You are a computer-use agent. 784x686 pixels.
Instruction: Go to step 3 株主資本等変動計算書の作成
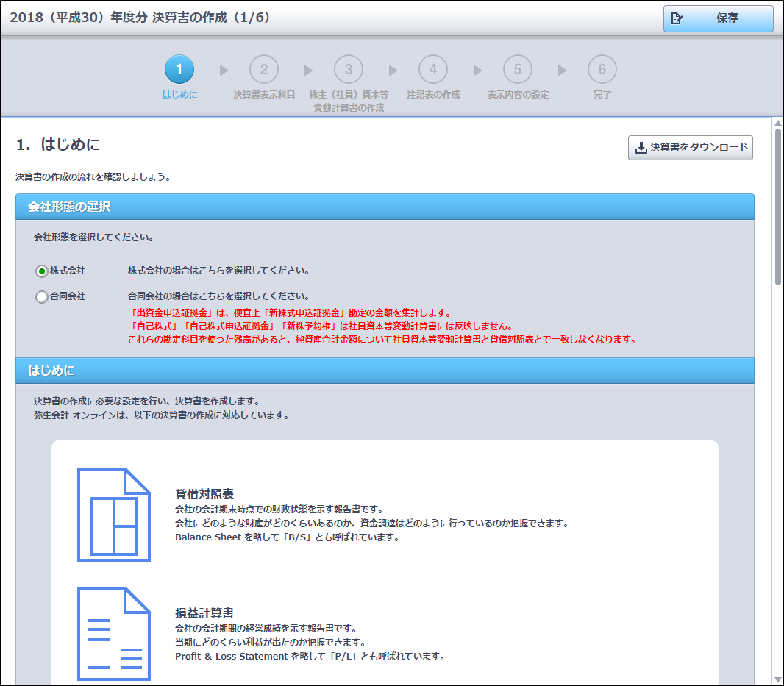[349, 70]
